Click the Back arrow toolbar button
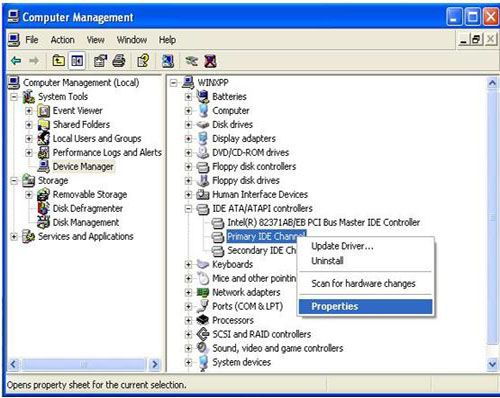This screenshot has width=500, height=398. click(x=16, y=61)
